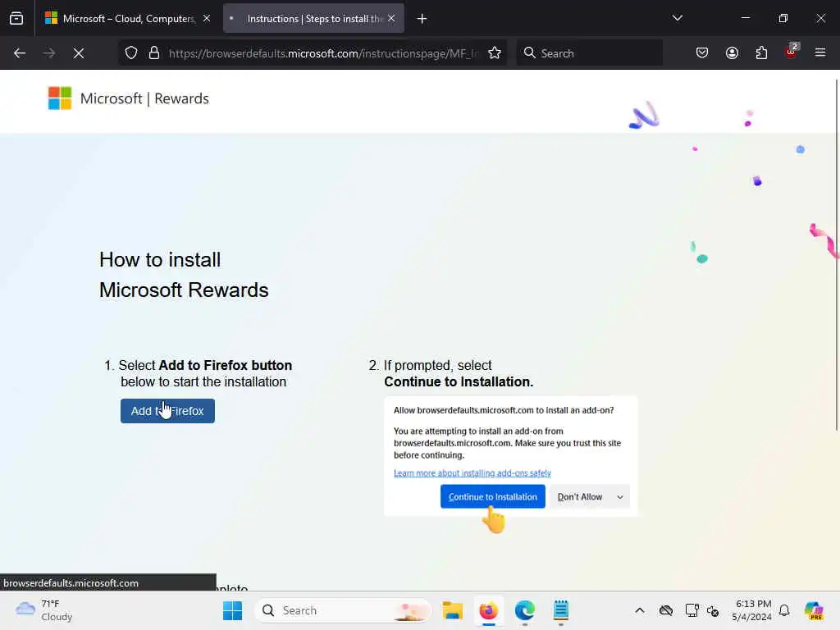Open File Explorer from the taskbar

tap(453, 610)
